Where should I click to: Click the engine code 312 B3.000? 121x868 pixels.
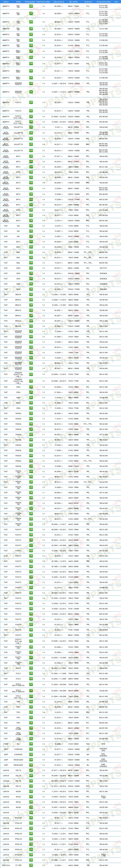pyautogui.click(x=104, y=45)
